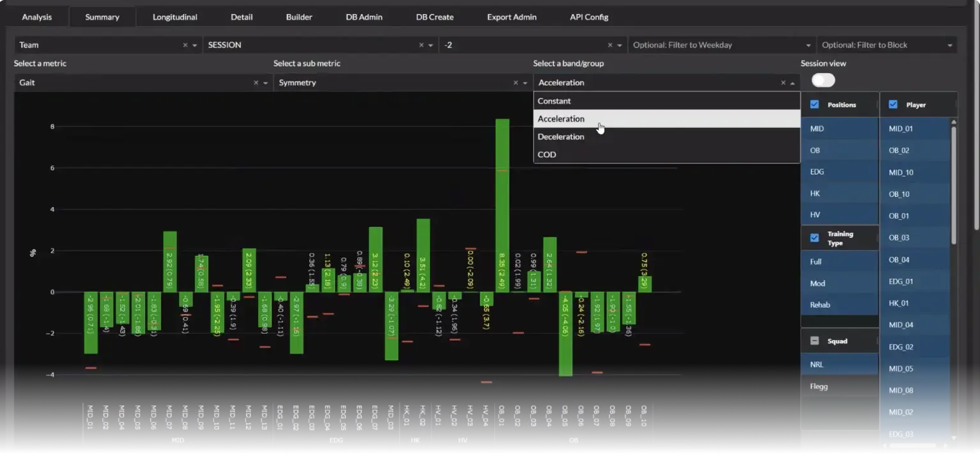Screen dimensions: 980x454
Task: Choose COD in the open band/group menu
Action: [547, 154]
